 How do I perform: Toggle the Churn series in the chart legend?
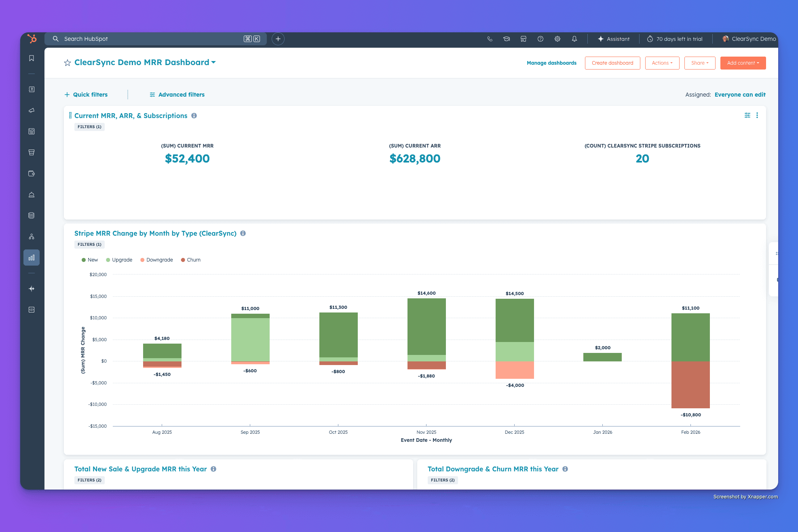(x=190, y=260)
